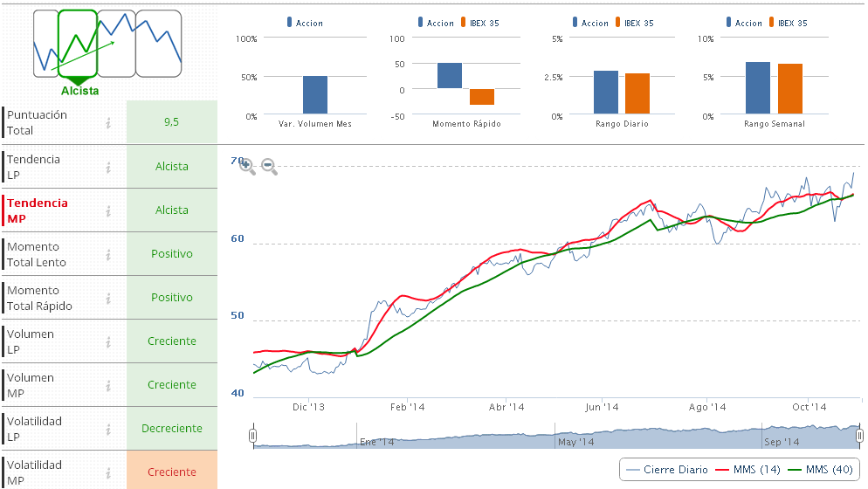Screen dimensions: 868x489
Task: Hide MMS (40) series via legend
Action: pos(820,470)
